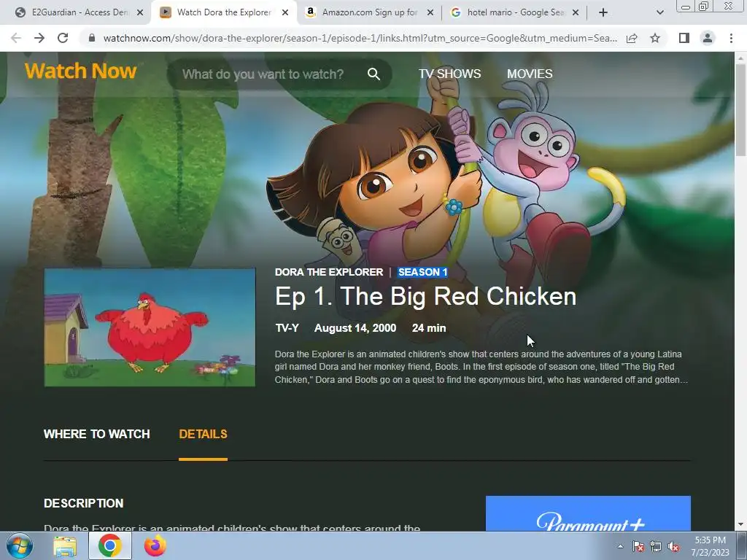
Task: Click the padlock site info icon
Action: (92, 38)
